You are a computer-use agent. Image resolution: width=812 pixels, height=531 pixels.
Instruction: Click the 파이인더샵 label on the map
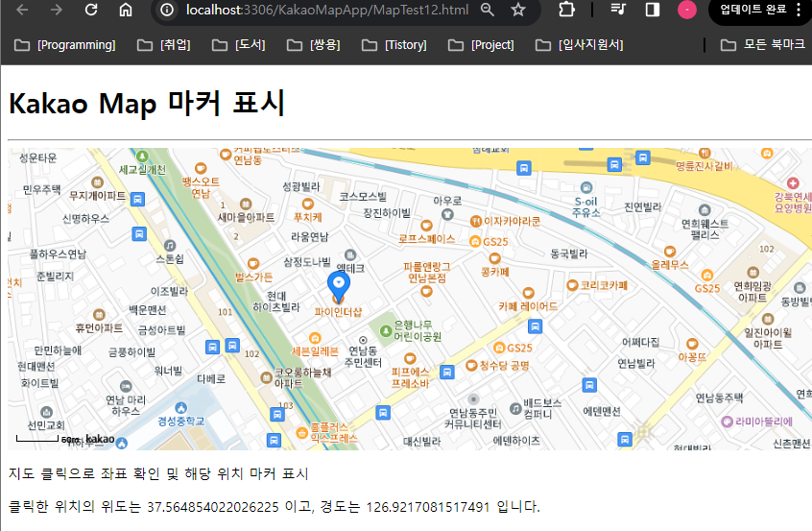tap(338, 312)
